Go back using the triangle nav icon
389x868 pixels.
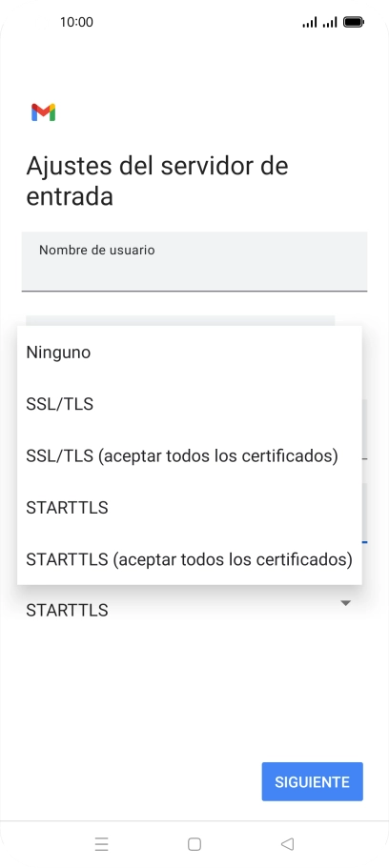pos(287,843)
